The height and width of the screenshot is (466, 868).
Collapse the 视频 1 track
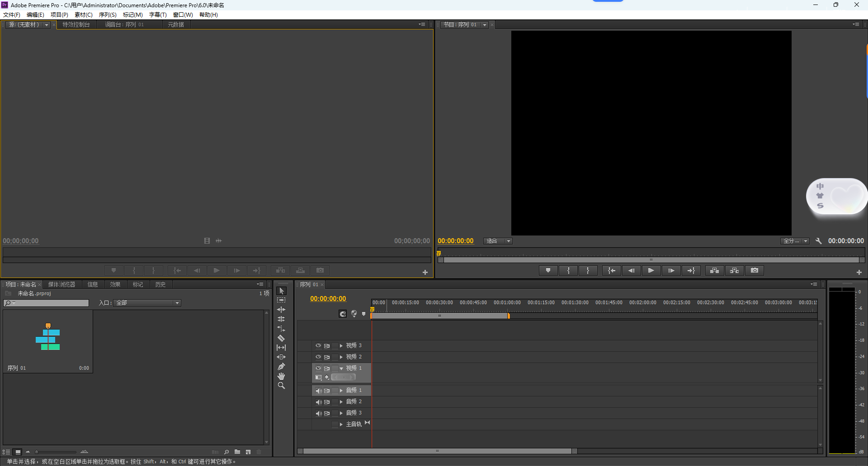coord(342,368)
